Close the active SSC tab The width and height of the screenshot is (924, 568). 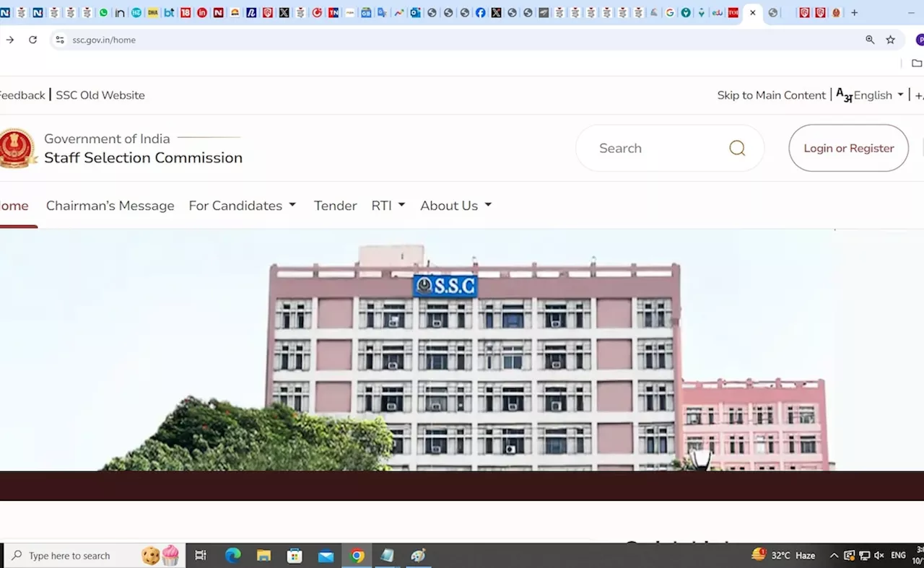pos(753,13)
